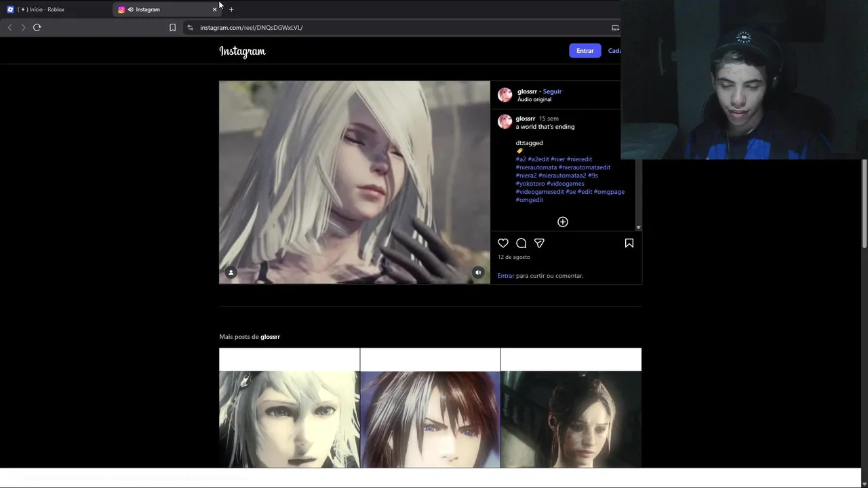Screen dimensions: 868x488
Task: Open third post thumbnail with brown-haired woman
Action: [x=571, y=408]
